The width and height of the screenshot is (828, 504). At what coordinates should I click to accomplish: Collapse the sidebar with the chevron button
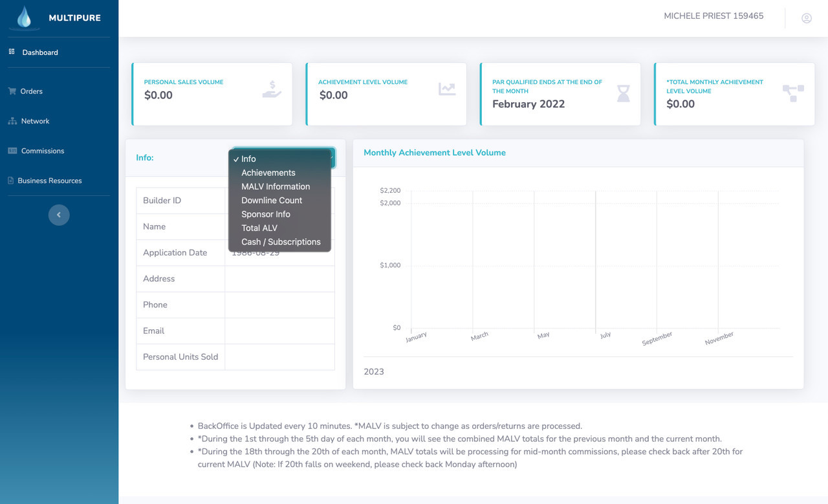59,215
